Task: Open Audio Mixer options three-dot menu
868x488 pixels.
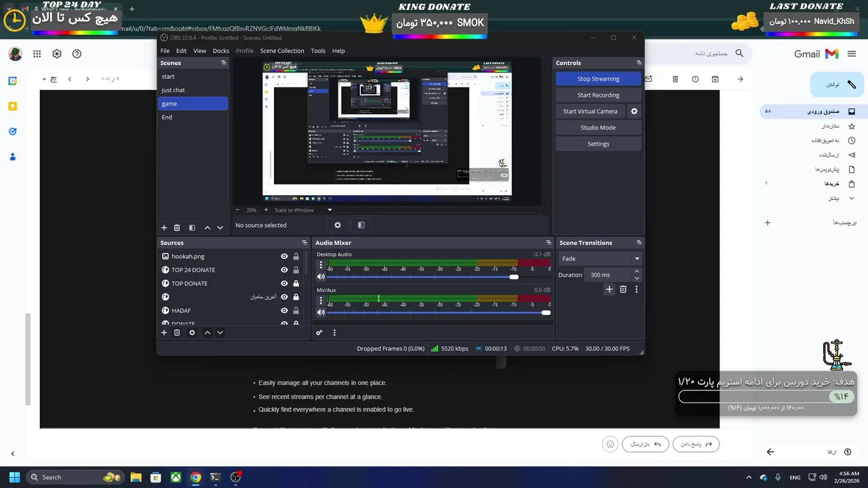Action: [x=334, y=333]
